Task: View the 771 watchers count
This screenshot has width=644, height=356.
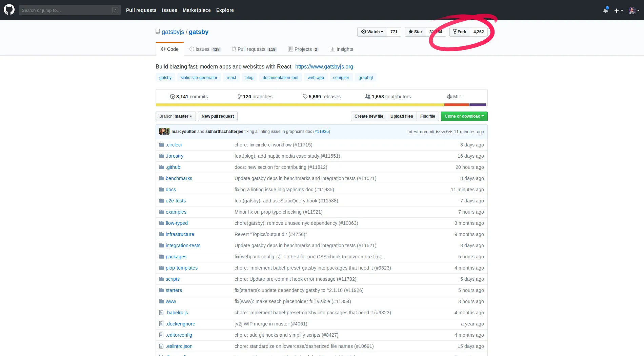Action: [x=394, y=32]
